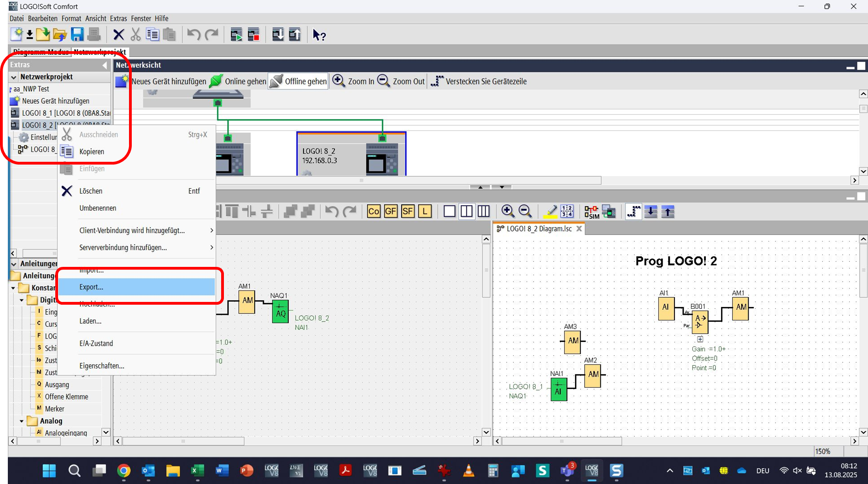Click the Copy icon in main toolbar
868x484 pixels.
click(152, 35)
